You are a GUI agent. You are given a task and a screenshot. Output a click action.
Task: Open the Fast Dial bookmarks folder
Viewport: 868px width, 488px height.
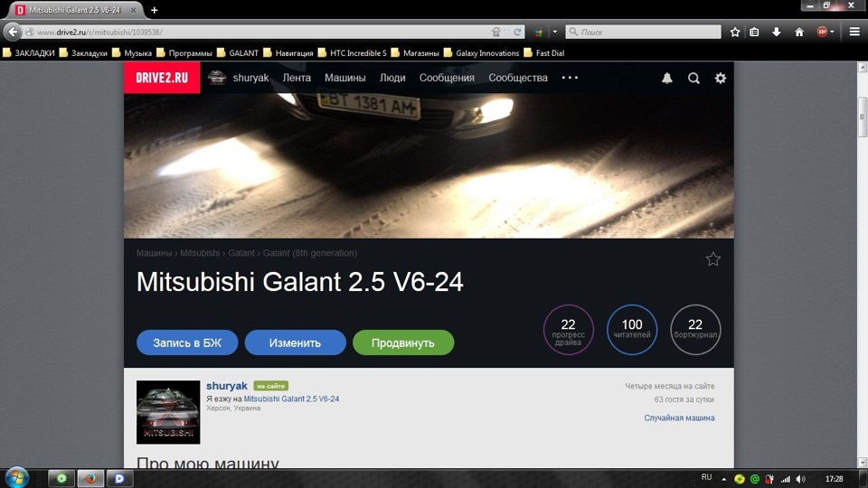[x=544, y=53]
